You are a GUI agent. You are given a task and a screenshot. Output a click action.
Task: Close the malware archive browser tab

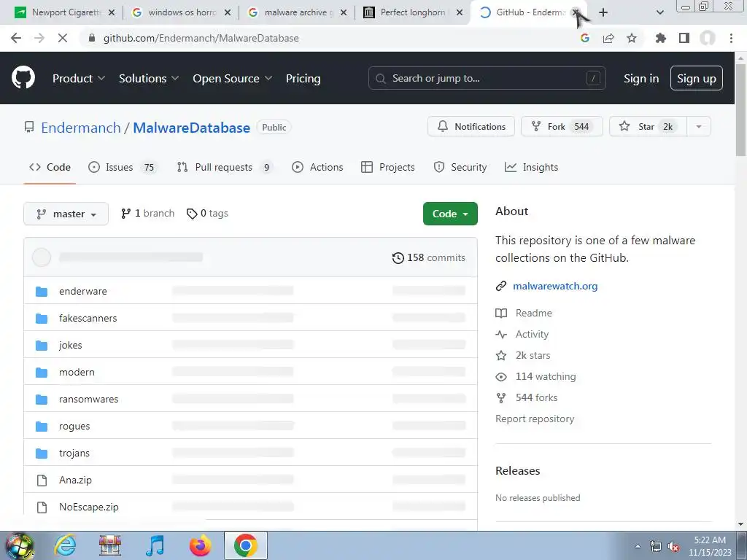coord(344,12)
